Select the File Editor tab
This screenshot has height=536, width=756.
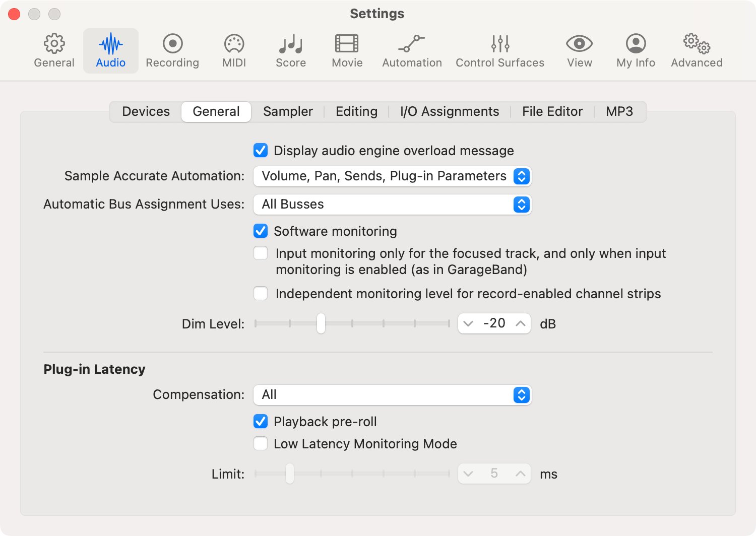(x=552, y=111)
